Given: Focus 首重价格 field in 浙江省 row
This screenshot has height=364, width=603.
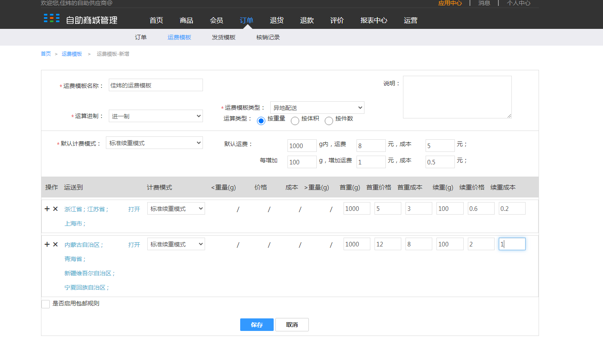Looking at the screenshot, I should 388,208.
